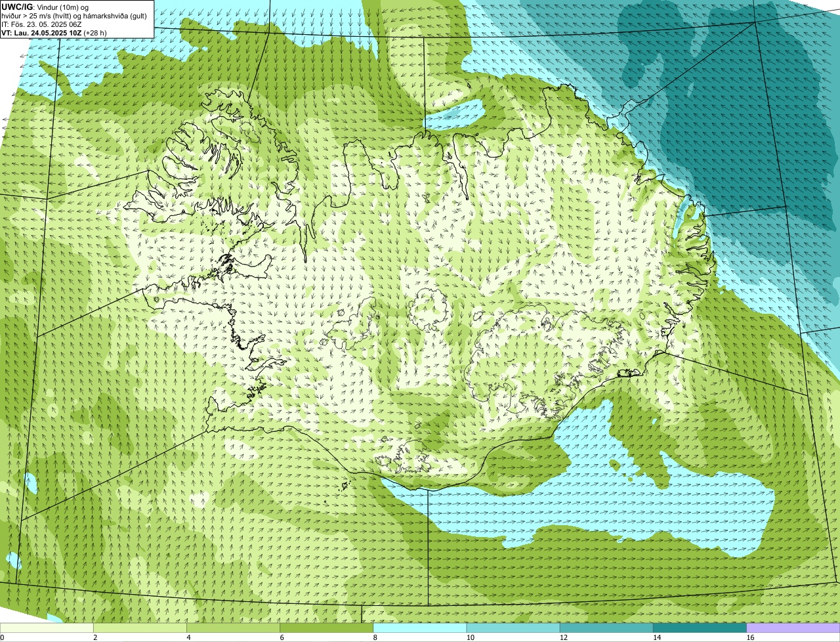Click the 10–12 turquoise legend swatch
This screenshot has width=840, height=642.
click(x=513, y=628)
